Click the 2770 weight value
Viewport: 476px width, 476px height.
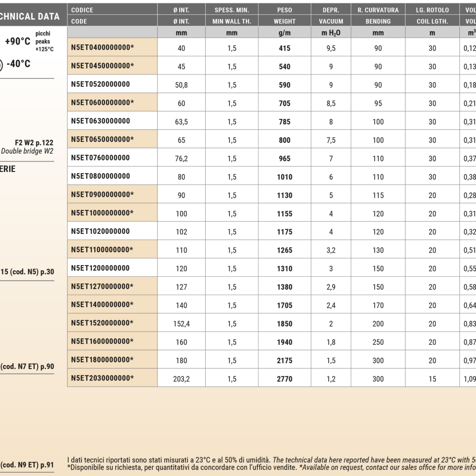tap(284, 379)
